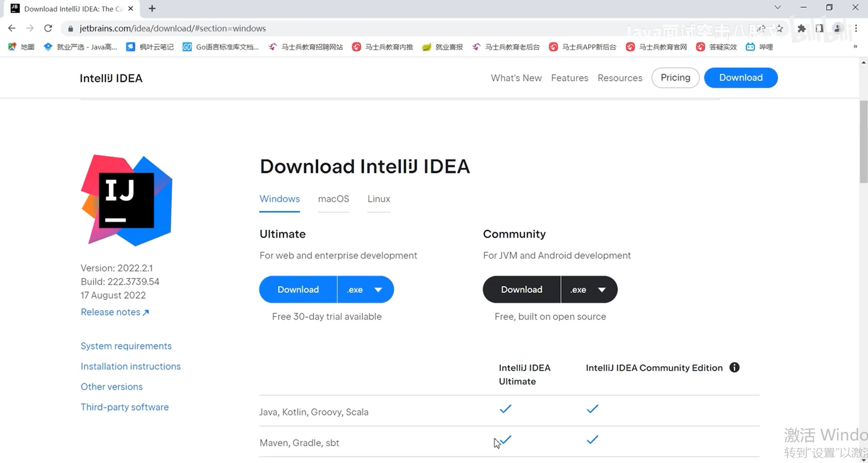Click the Pricing button
868x463 pixels.
[x=675, y=78]
